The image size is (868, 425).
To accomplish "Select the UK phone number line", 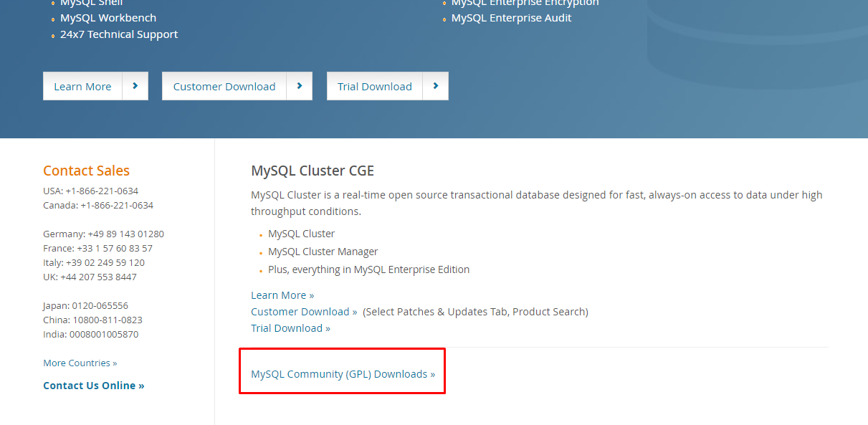I will (90, 277).
